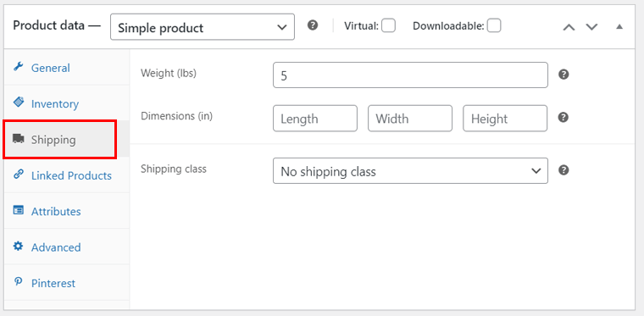Click the Advanced tab gear icon
644x316 pixels.
pos(18,247)
